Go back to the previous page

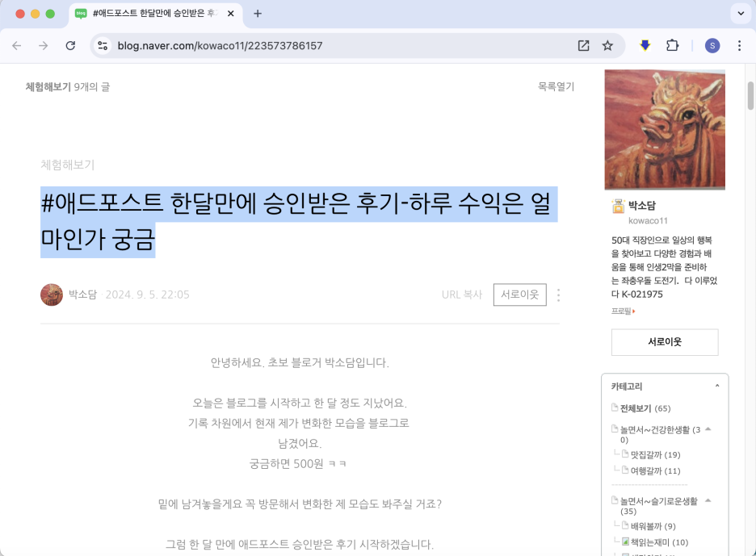[17, 46]
